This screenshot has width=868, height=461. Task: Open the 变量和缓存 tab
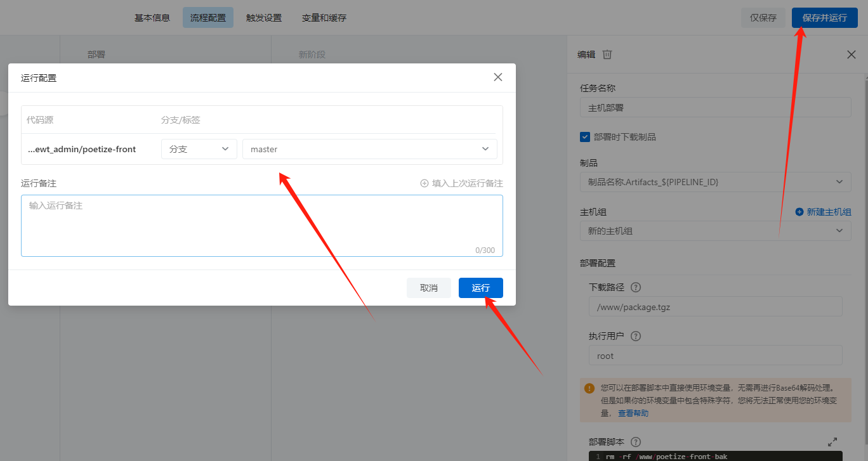[x=324, y=18]
